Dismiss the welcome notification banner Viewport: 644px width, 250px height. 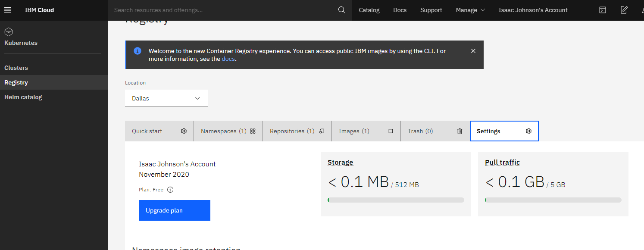[x=473, y=51]
